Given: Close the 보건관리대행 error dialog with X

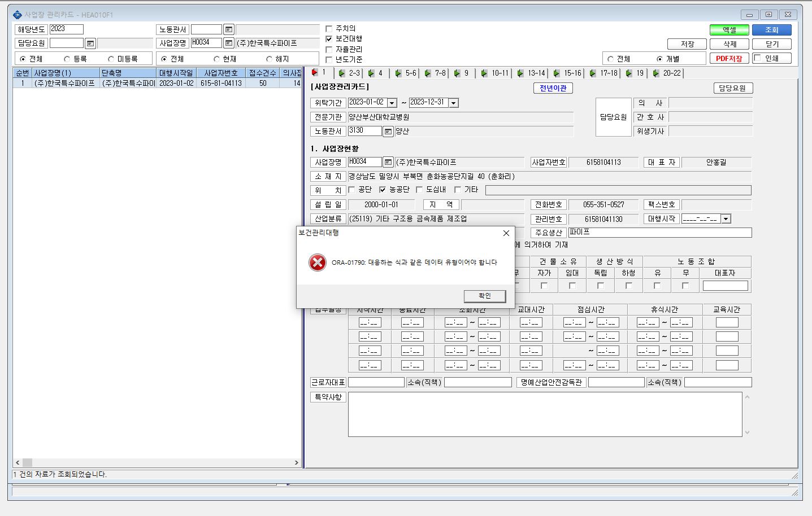Looking at the screenshot, I should tap(506, 233).
